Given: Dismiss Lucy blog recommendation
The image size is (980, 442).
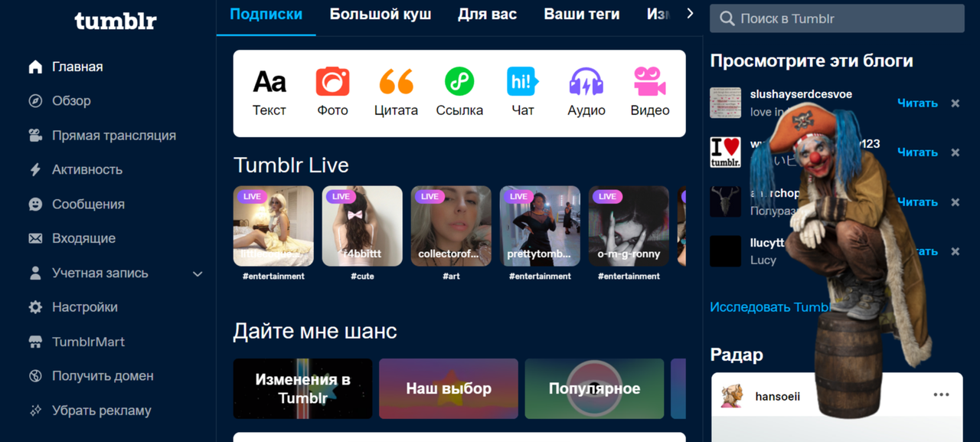Looking at the screenshot, I should coord(955,251).
